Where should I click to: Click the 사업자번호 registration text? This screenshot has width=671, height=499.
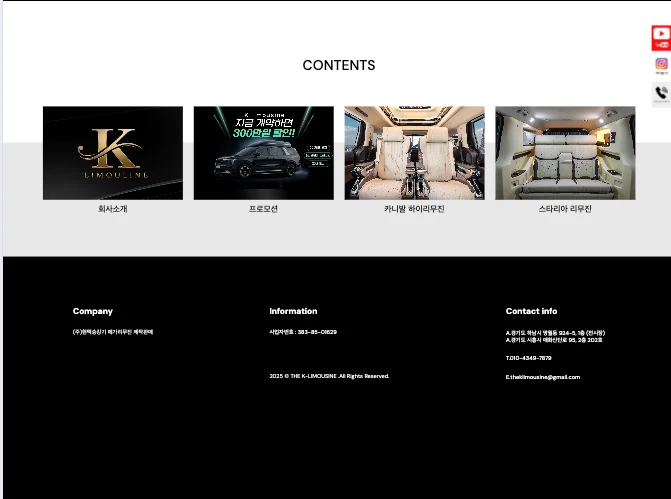pos(303,332)
